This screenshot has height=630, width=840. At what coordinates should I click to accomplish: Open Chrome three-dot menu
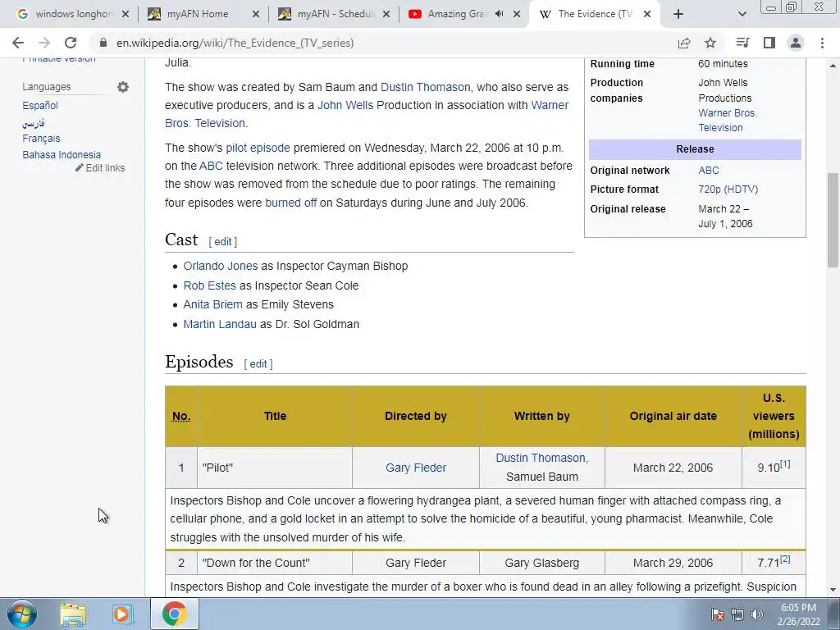tap(822, 43)
